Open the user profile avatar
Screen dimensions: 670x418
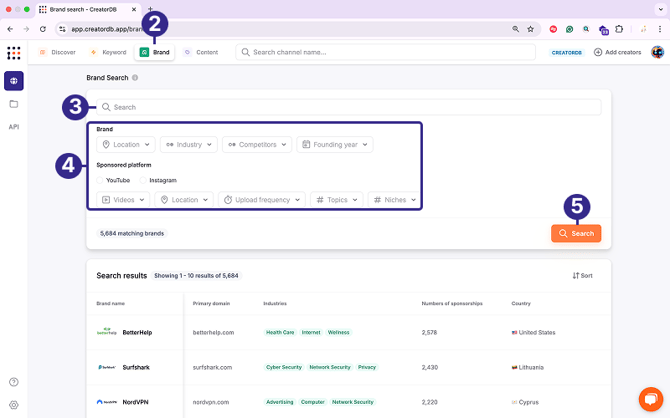(x=657, y=52)
